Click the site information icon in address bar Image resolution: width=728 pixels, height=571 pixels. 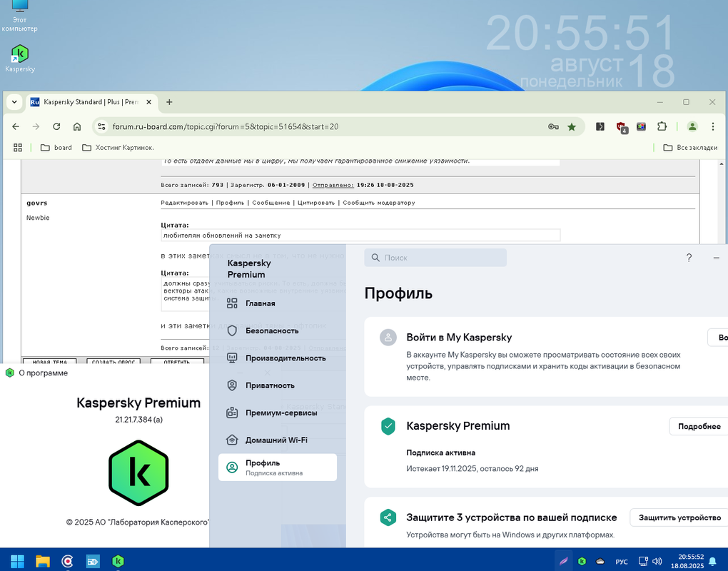[101, 127]
